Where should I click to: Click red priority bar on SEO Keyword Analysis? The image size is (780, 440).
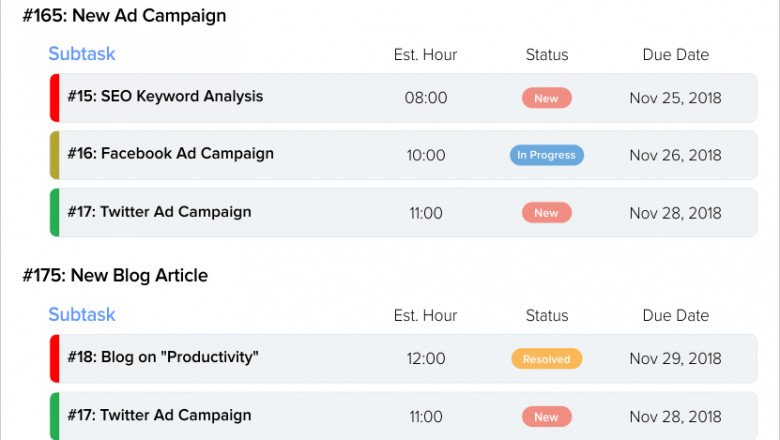pyautogui.click(x=54, y=98)
